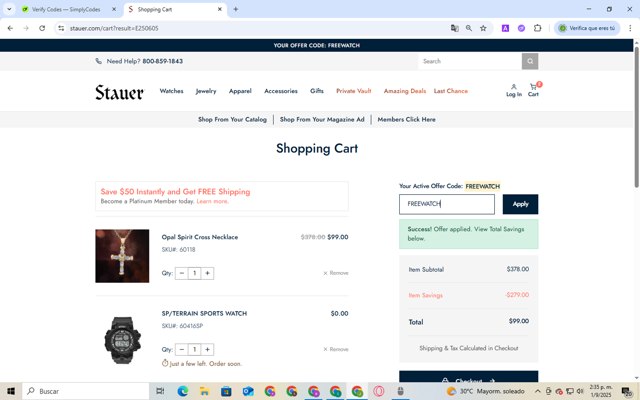
Task: Open Opera browser from taskbar
Action: [x=378, y=391]
